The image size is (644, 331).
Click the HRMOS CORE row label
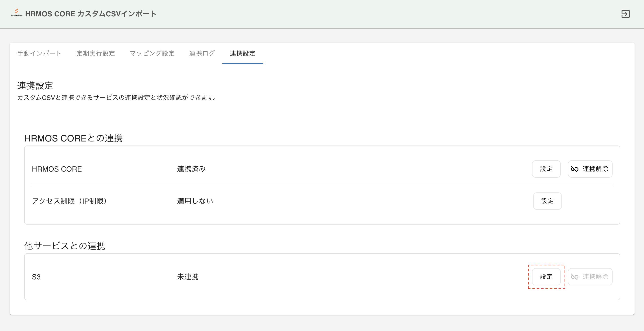57,169
